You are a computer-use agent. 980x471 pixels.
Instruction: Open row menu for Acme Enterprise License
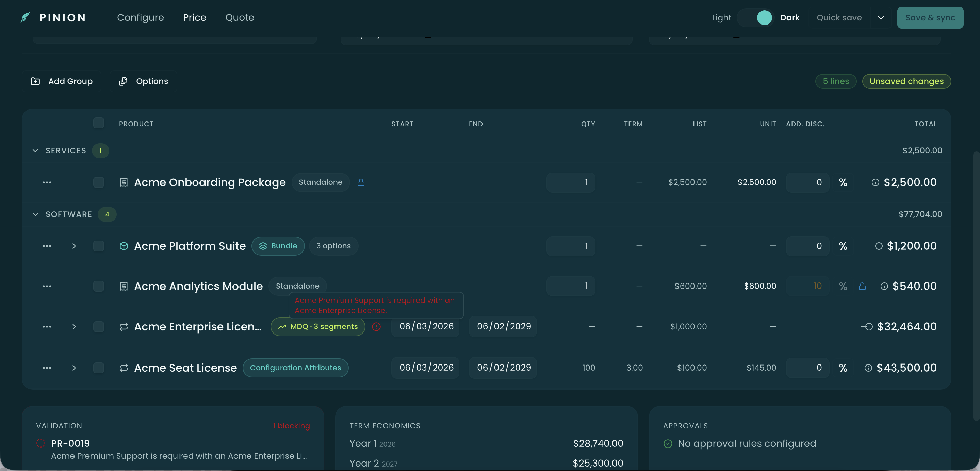tap(47, 326)
